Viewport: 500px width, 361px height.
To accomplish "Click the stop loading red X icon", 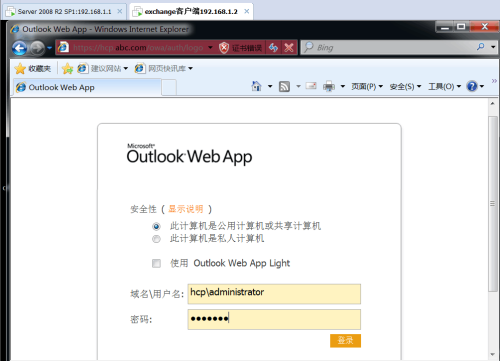I will (x=289, y=48).
